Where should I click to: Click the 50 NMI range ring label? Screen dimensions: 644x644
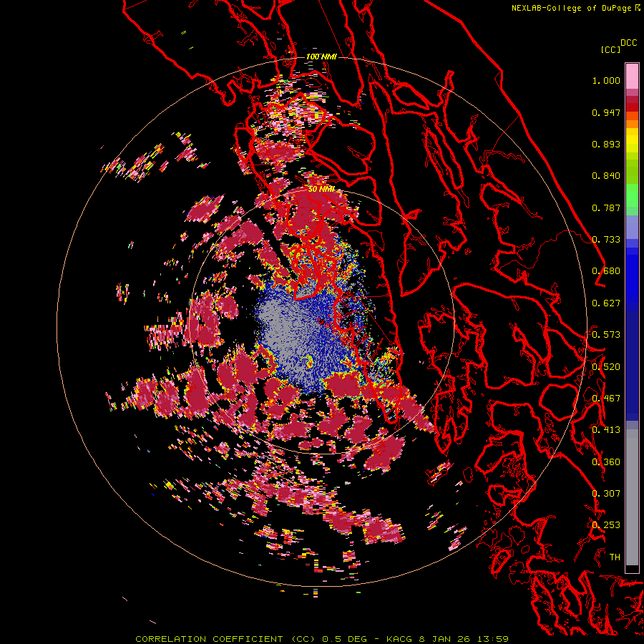321,190
